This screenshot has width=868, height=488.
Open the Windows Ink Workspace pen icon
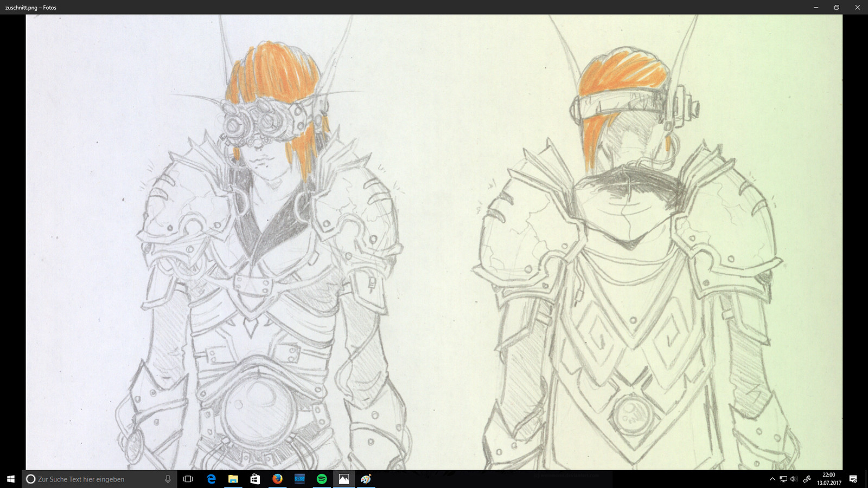click(x=807, y=479)
